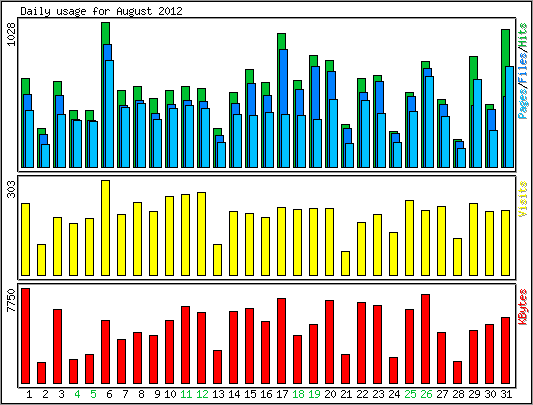This screenshot has height=405, width=533.
Task: Select the red KBytes bar for day 26
Action: 425,339
